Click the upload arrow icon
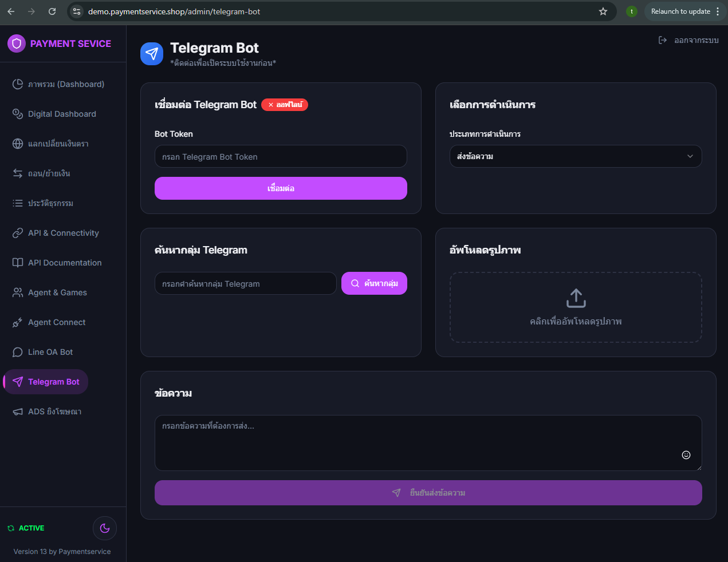 (576, 298)
